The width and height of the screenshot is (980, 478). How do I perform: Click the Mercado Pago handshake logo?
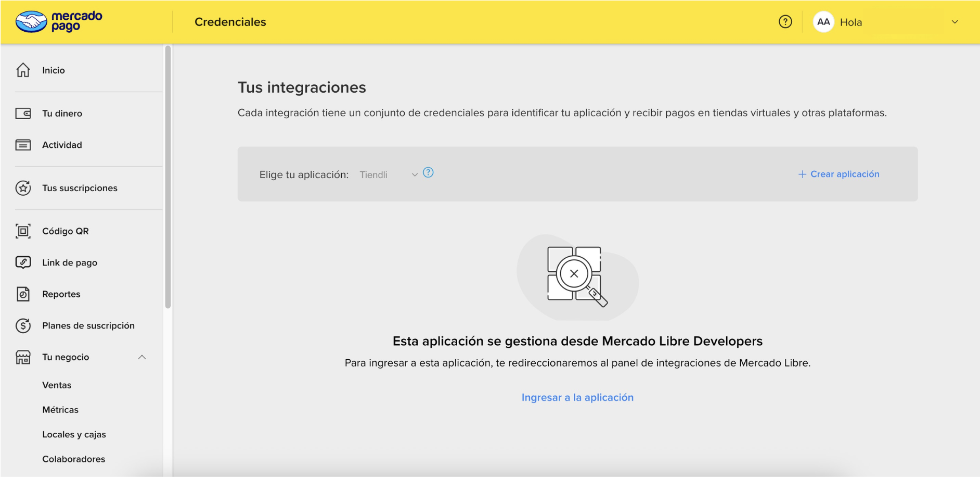point(31,22)
